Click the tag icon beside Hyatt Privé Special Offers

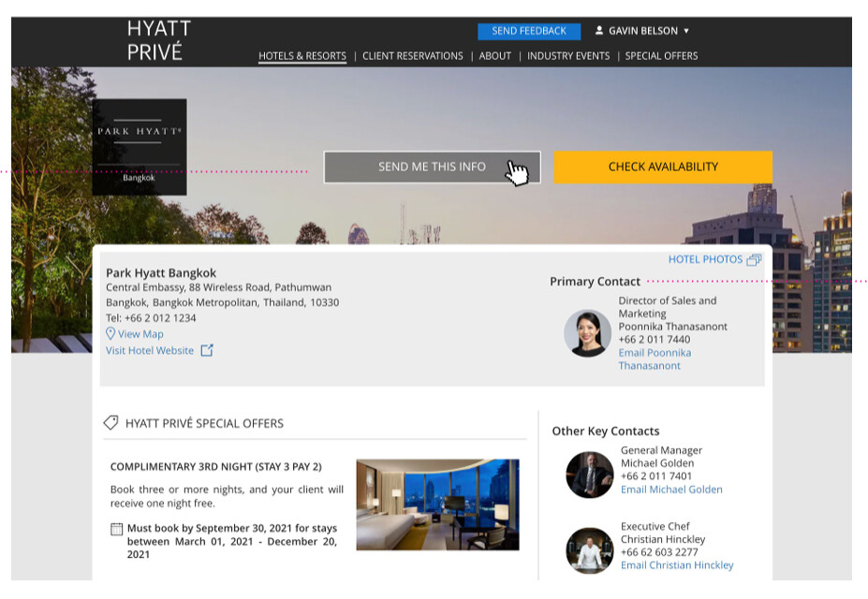click(x=110, y=423)
